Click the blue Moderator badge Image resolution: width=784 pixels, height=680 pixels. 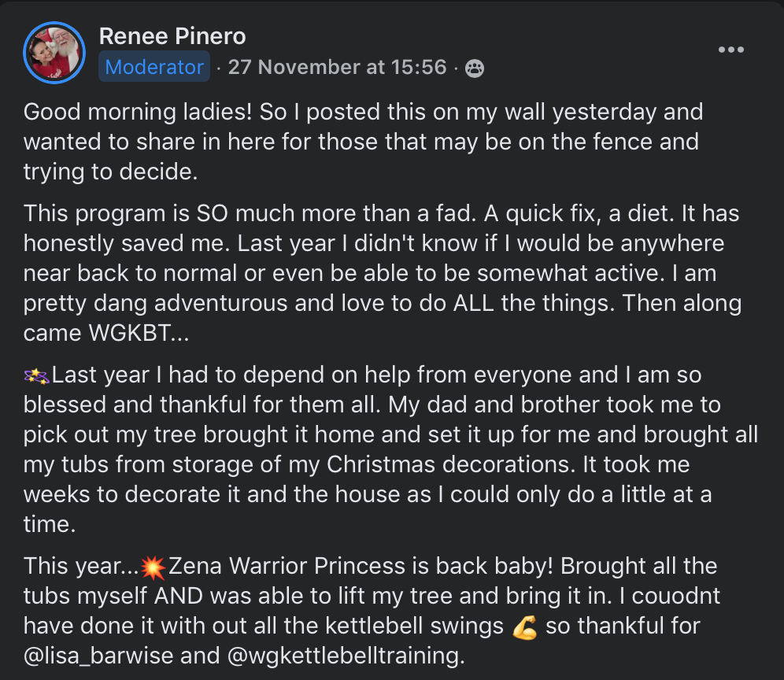[x=154, y=66]
